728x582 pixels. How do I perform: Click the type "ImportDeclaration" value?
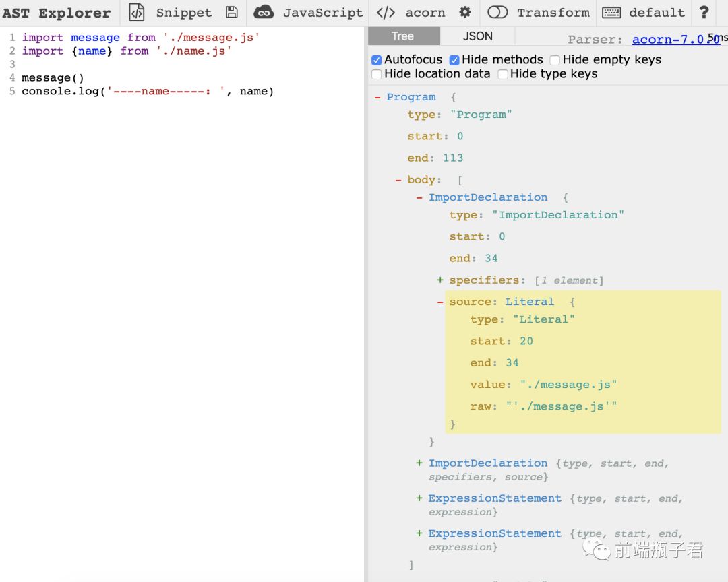(558, 215)
